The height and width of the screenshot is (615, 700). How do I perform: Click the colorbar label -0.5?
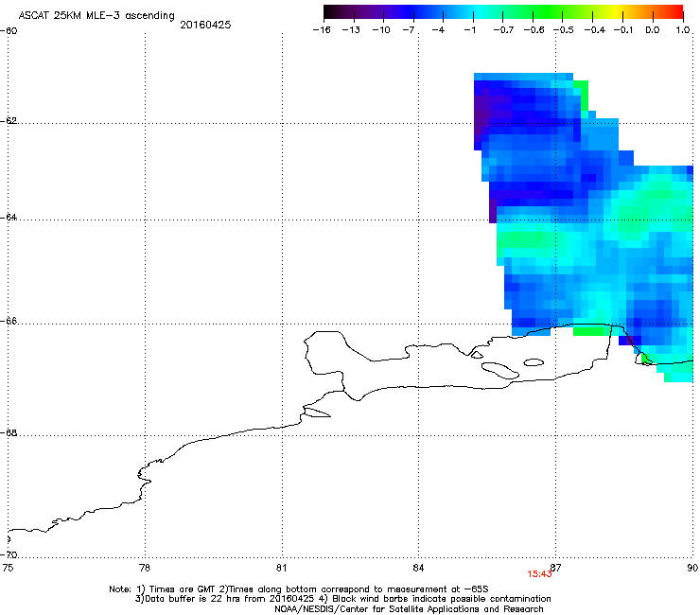click(564, 30)
